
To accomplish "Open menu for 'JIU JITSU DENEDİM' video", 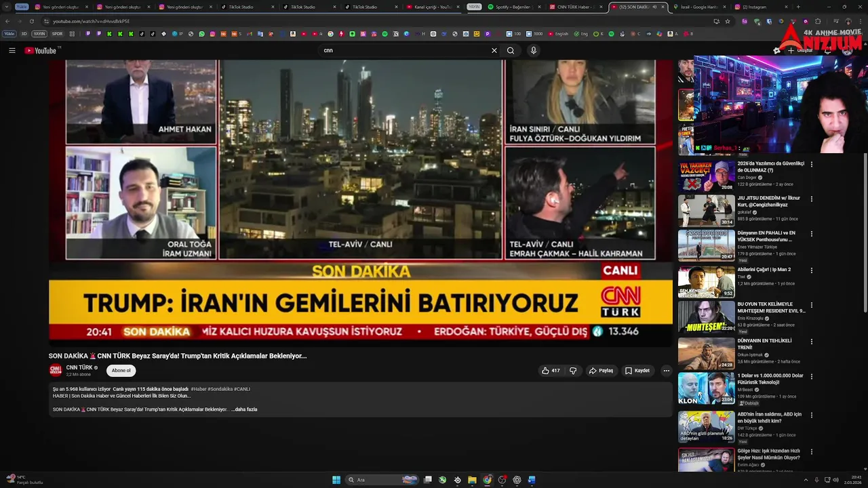I will tap(811, 199).
